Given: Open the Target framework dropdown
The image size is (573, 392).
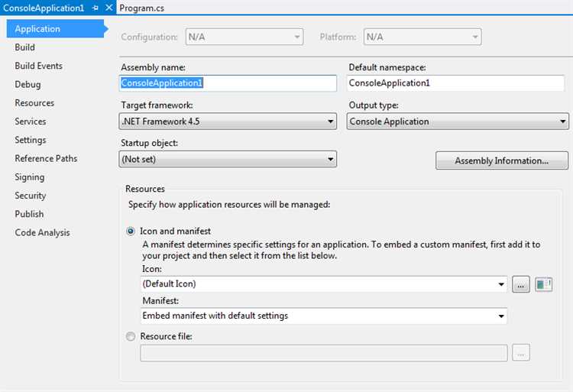Looking at the screenshot, I should point(228,121).
